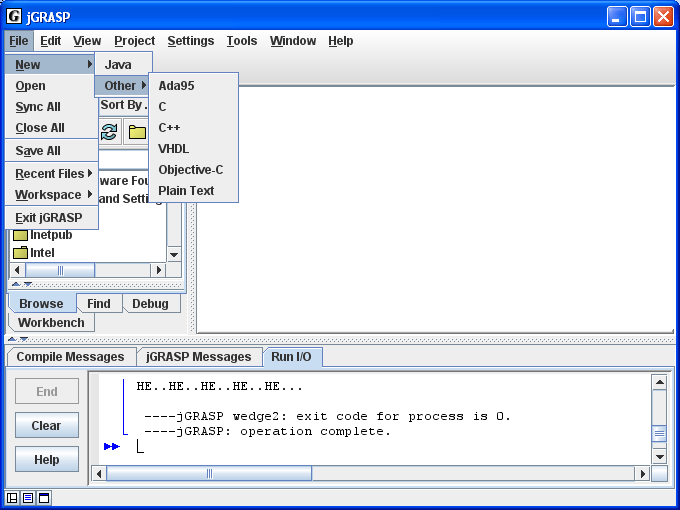
Task: Click the Intel folder icon
Action: coord(20,252)
